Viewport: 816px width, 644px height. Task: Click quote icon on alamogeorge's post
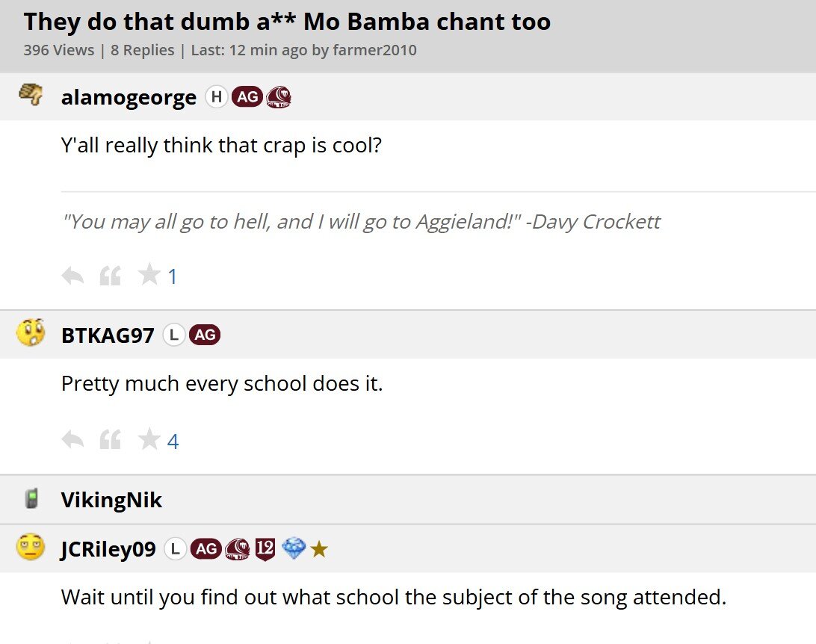(110, 276)
